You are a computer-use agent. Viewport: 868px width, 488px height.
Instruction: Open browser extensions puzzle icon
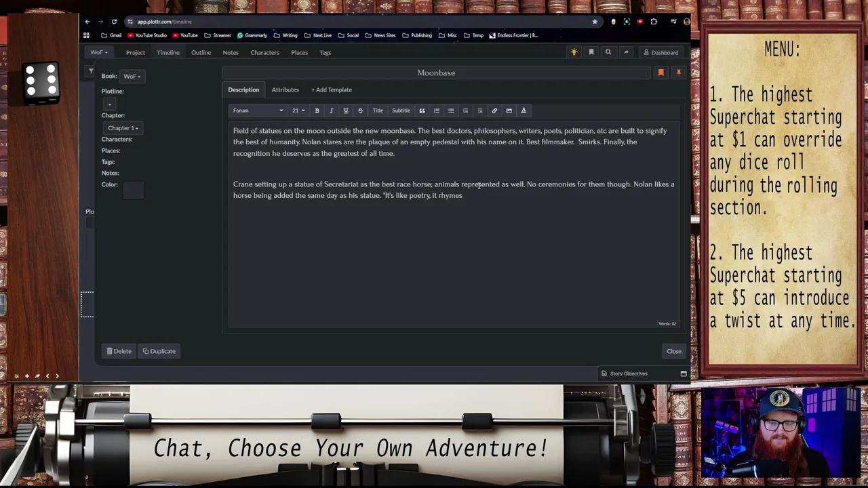point(654,22)
